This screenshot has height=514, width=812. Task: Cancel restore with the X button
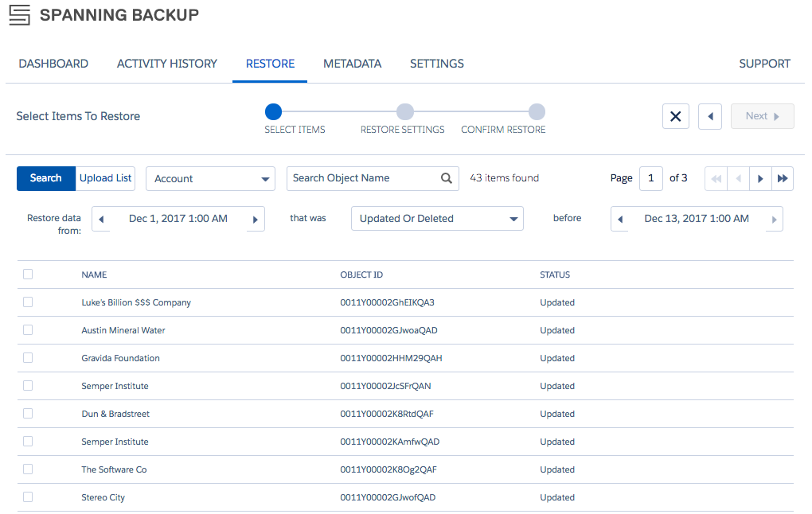tap(675, 116)
